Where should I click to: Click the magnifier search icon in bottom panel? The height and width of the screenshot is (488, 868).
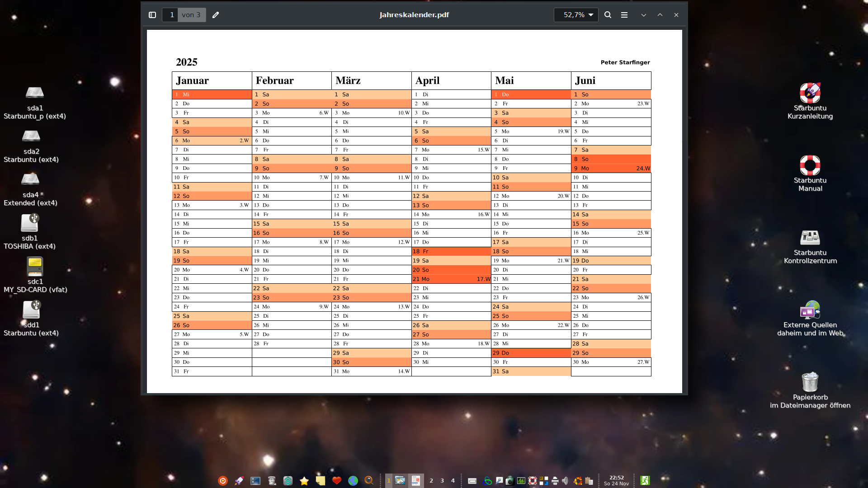coord(369,481)
